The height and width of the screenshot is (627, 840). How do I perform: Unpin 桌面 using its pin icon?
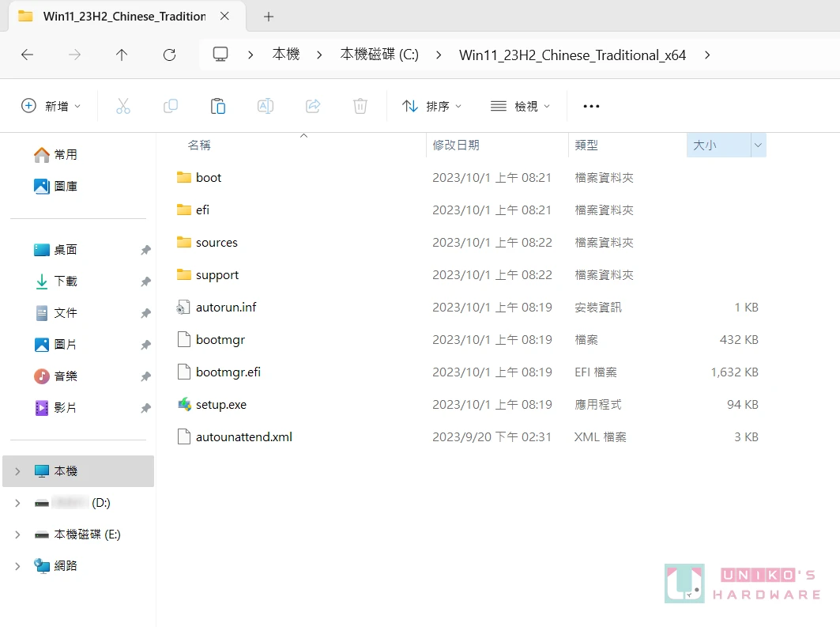pos(145,250)
